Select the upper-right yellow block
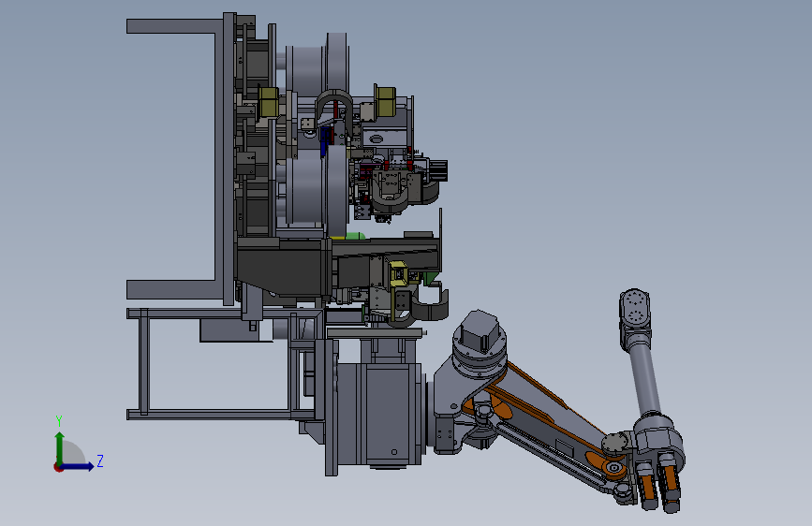This screenshot has height=526, width=812. click(385, 100)
